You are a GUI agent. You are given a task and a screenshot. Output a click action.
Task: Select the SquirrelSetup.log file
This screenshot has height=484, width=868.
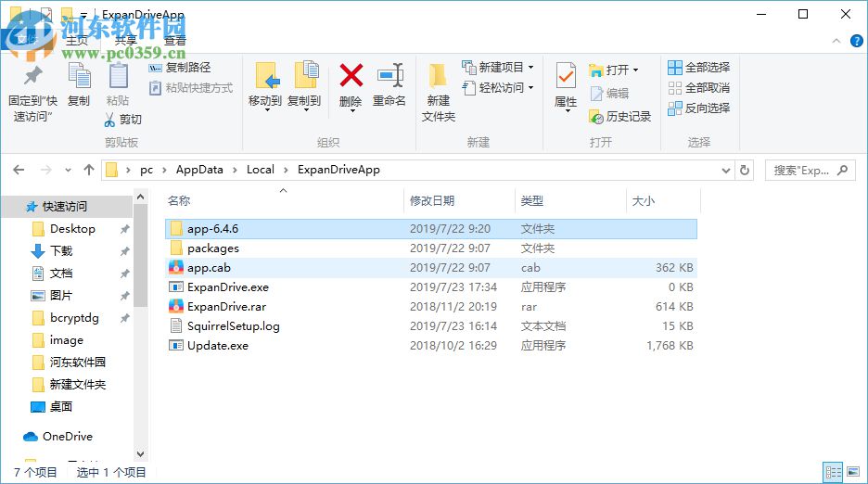(430, 325)
